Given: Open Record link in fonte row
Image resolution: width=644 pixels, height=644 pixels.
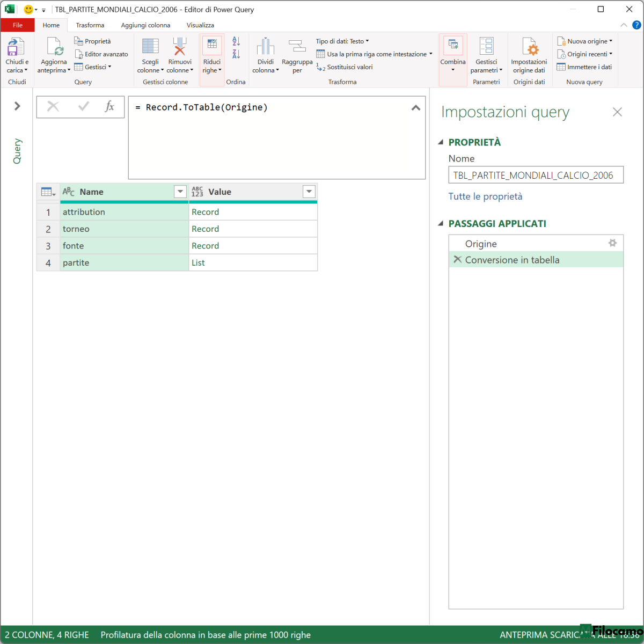Looking at the screenshot, I should tap(206, 246).
